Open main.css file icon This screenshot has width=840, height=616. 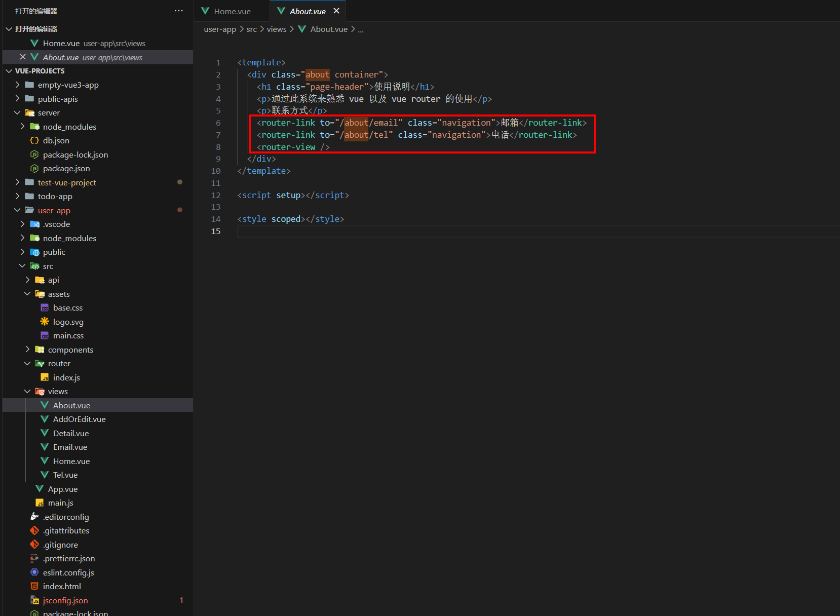pyautogui.click(x=45, y=335)
